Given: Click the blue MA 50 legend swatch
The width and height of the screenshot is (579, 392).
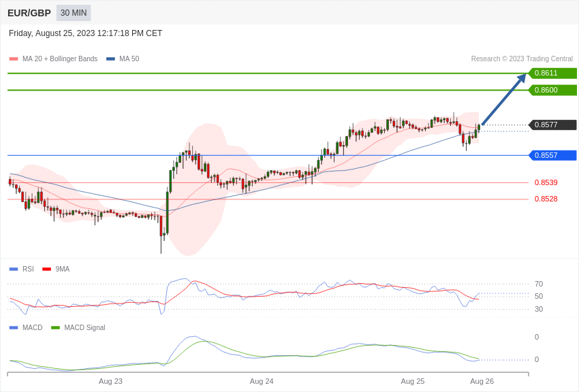Looking at the screenshot, I should click(x=110, y=59).
